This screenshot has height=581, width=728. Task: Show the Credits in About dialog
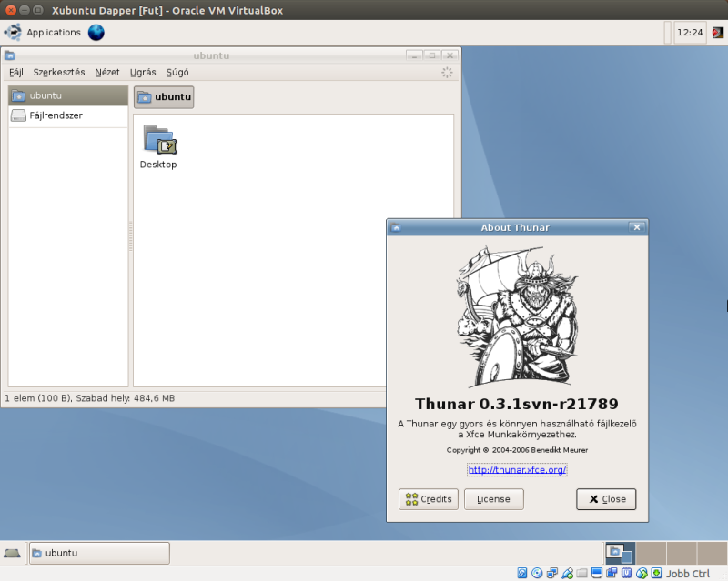tap(429, 499)
